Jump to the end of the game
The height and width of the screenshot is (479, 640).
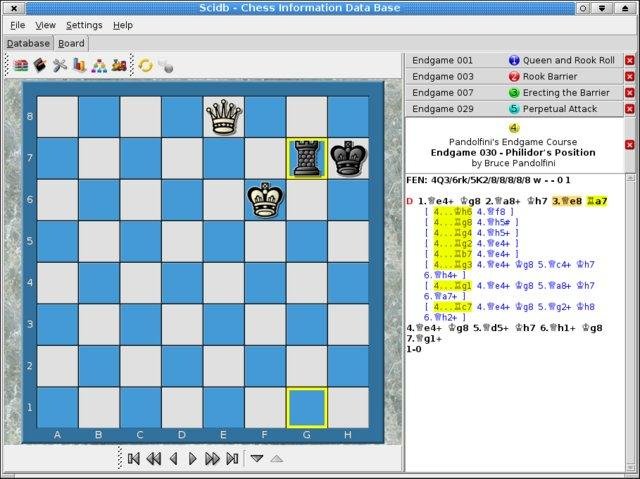pyautogui.click(x=232, y=458)
